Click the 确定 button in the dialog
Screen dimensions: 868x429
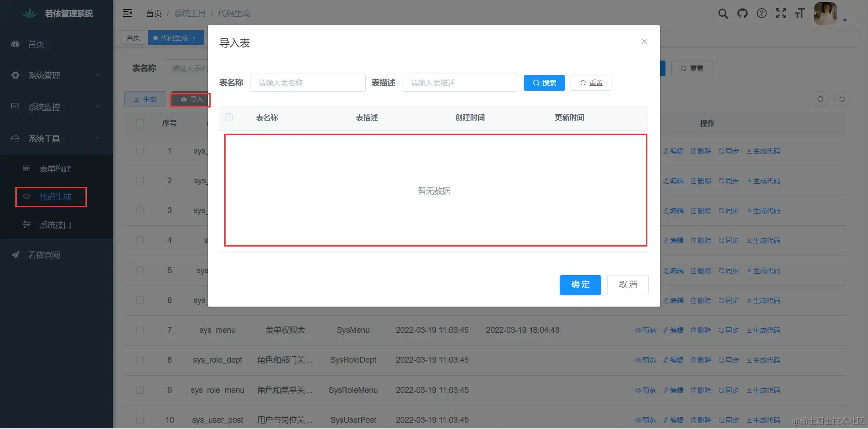[x=580, y=284]
